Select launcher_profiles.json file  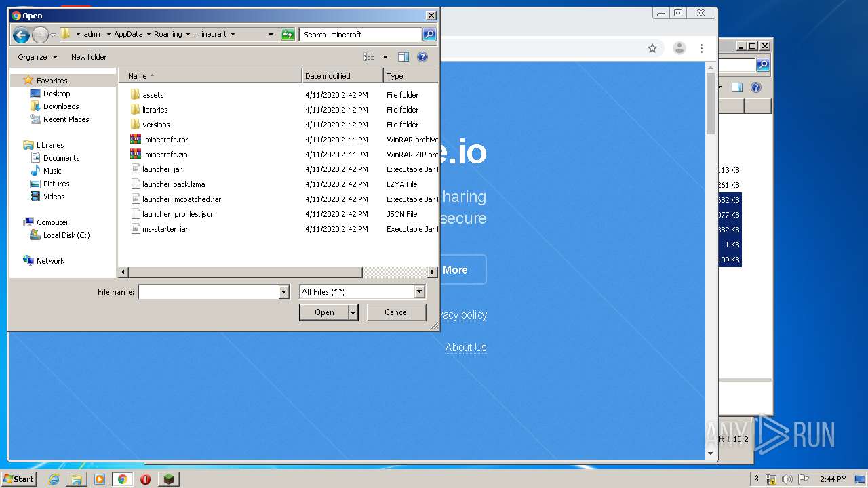click(x=178, y=214)
